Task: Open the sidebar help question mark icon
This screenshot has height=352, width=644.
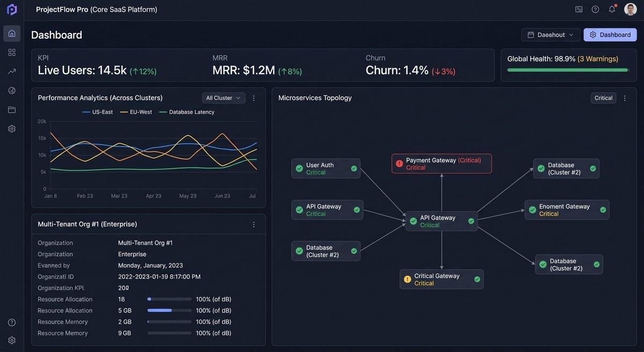Action: pos(12,322)
